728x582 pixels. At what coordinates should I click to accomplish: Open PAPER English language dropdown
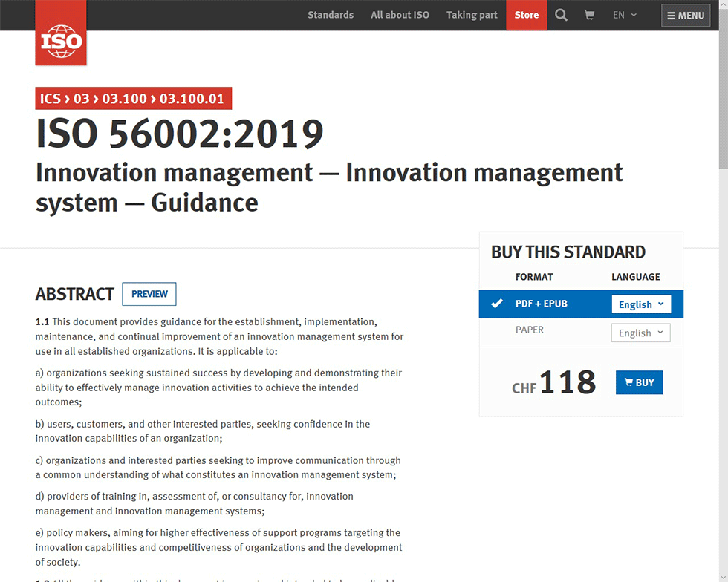click(x=640, y=333)
